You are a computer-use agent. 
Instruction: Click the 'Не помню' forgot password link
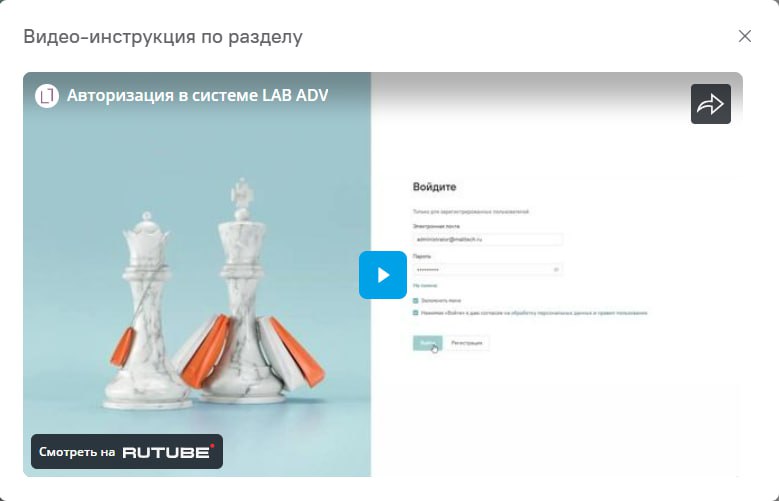(425, 286)
